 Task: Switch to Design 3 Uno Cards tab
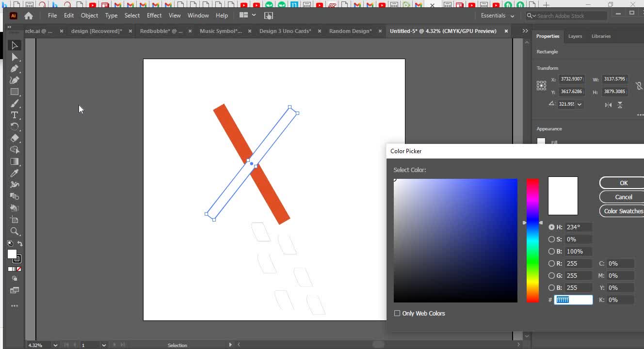pyautogui.click(x=285, y=31)
